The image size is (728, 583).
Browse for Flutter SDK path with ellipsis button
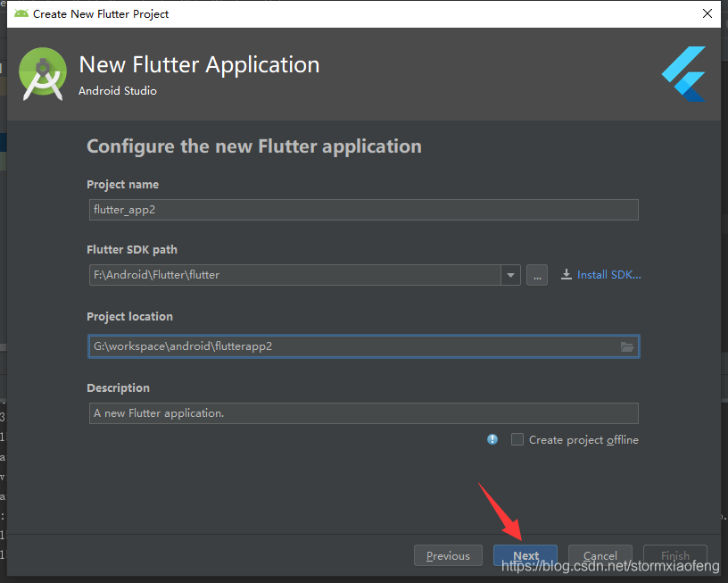537,275
